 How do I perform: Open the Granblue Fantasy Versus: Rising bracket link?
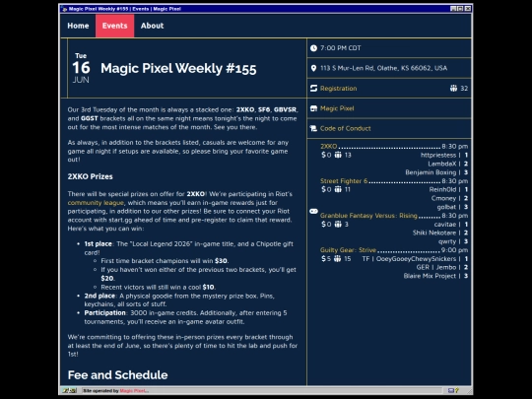click(368, 216)
